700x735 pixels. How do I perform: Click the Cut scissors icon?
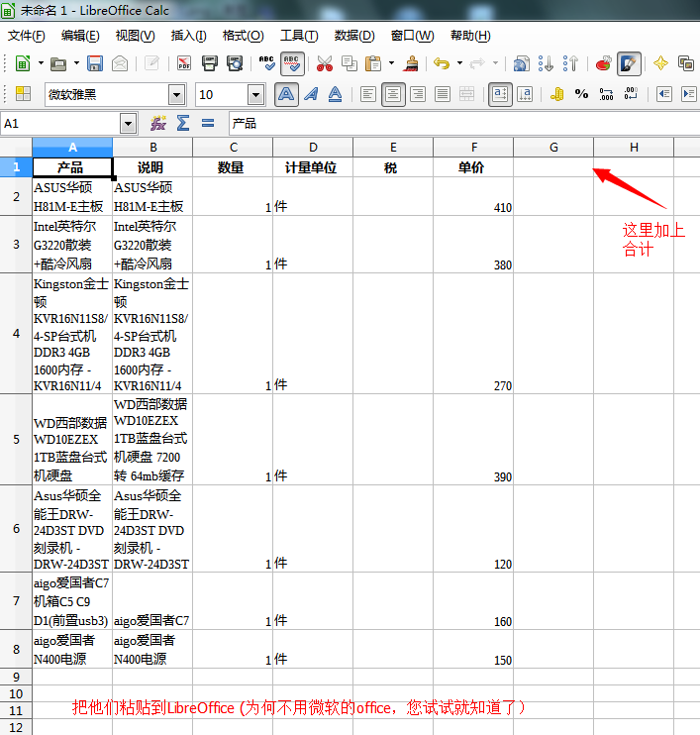click(324, 63)
